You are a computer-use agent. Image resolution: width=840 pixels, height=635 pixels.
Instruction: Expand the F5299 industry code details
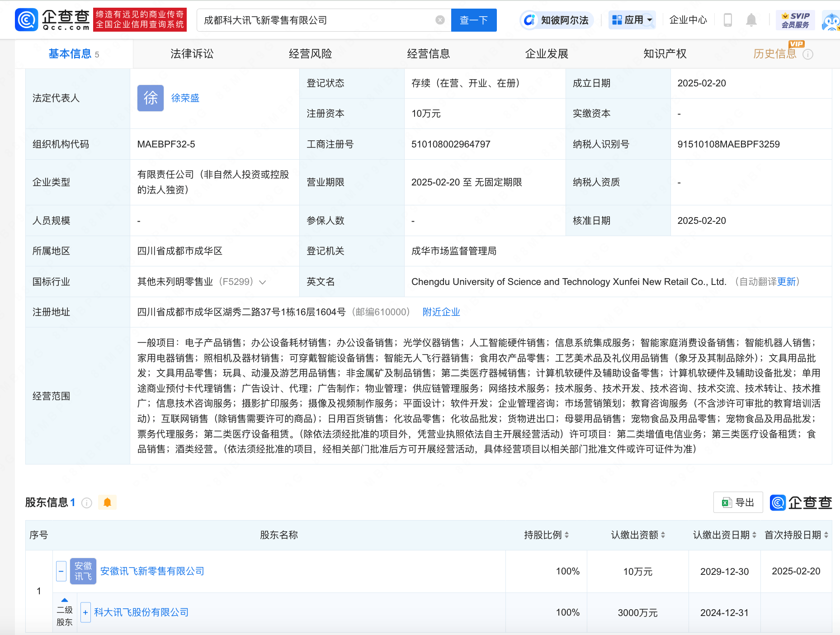(263, 281)
